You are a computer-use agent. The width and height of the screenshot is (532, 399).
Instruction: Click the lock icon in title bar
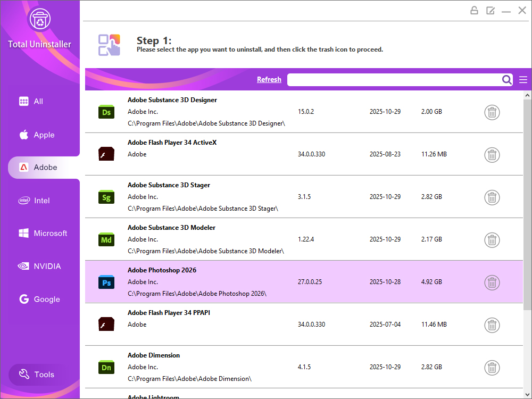pos(474,11)
